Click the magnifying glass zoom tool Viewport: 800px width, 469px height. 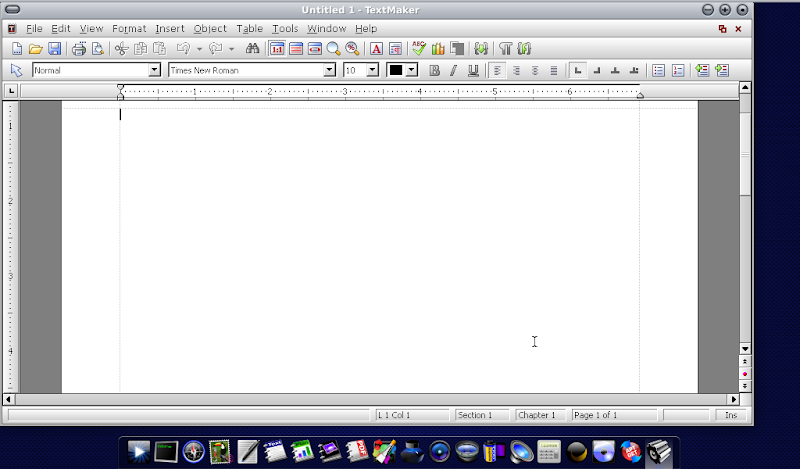click(333, 49)
